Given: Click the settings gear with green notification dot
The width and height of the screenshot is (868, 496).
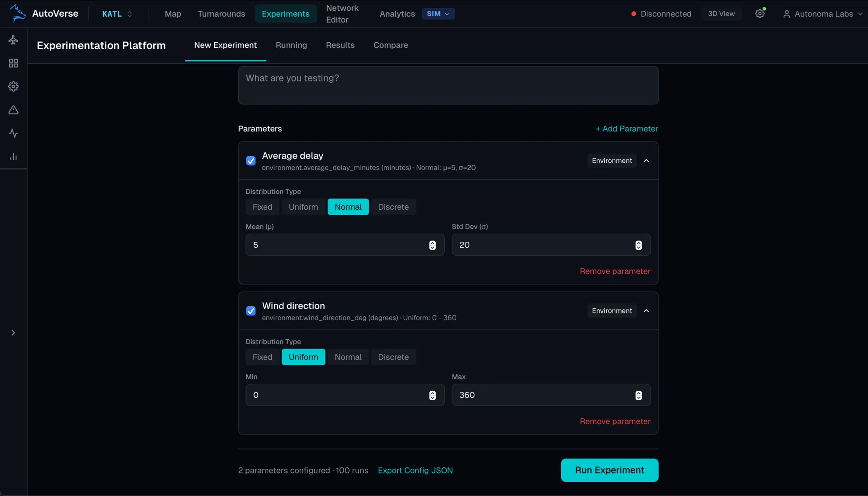Looking at the screenshot, I should click(x=760, y=13).
